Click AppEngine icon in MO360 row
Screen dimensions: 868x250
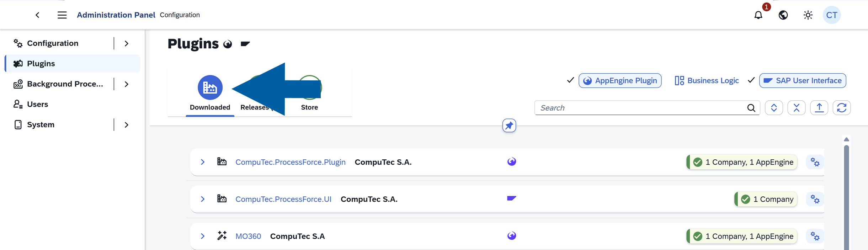pos(512,236)
